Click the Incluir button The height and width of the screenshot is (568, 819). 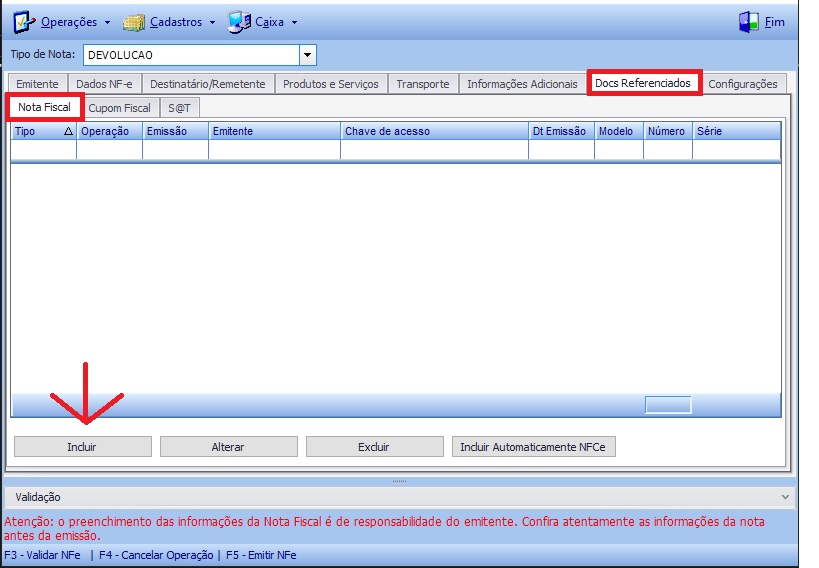click(x=83, y=447)
